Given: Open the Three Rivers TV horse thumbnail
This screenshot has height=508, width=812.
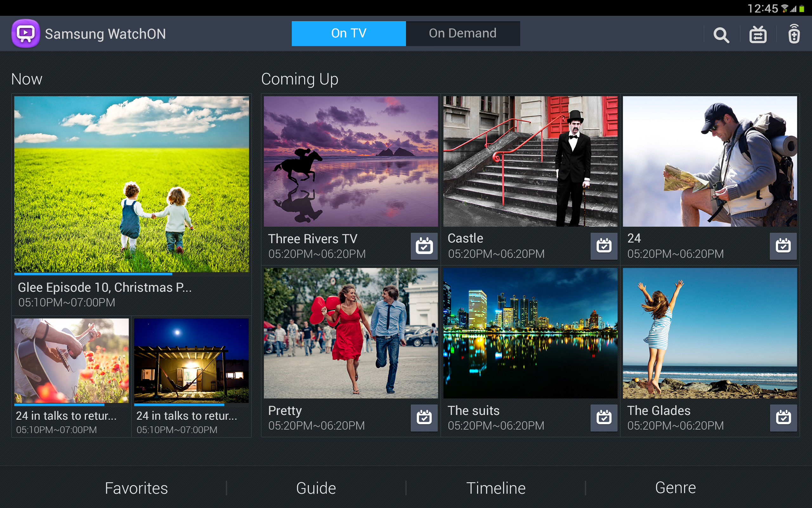Looking at the screenshot, I should pyautogui.click(x=350, y=161).
